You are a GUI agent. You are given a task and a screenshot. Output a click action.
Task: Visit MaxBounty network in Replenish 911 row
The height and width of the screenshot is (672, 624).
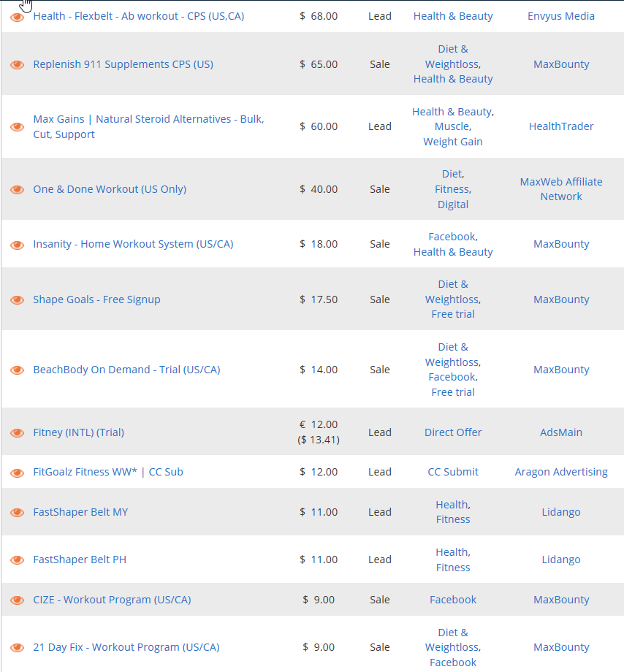561,64
